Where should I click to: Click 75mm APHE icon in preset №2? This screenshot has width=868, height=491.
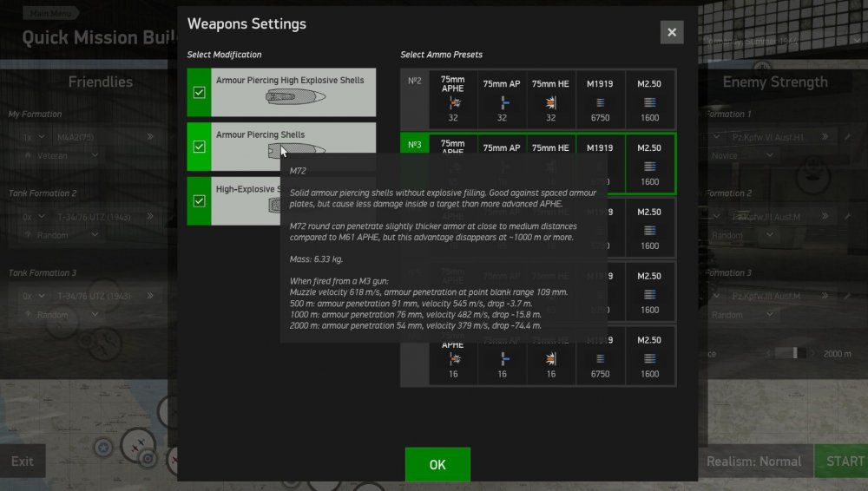(x=455, y=102)
